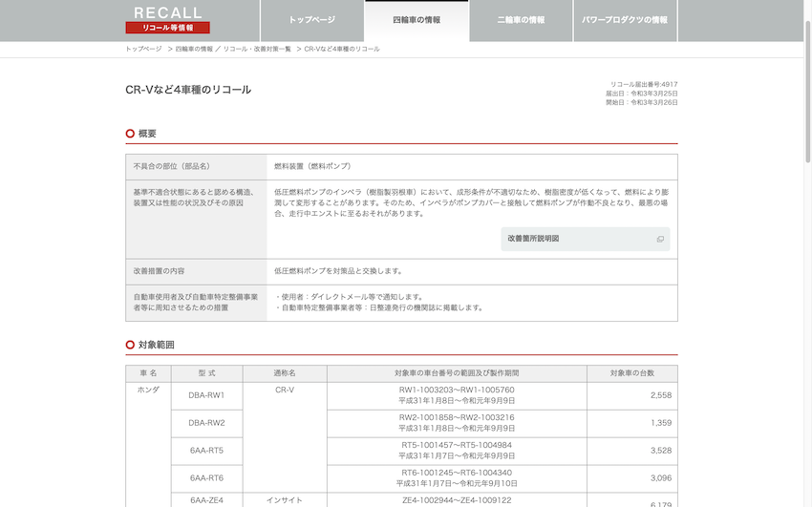Click the 不具合の部位(部品名) row label
Viewport: 812px width, 507px height.
pos(196,166)
